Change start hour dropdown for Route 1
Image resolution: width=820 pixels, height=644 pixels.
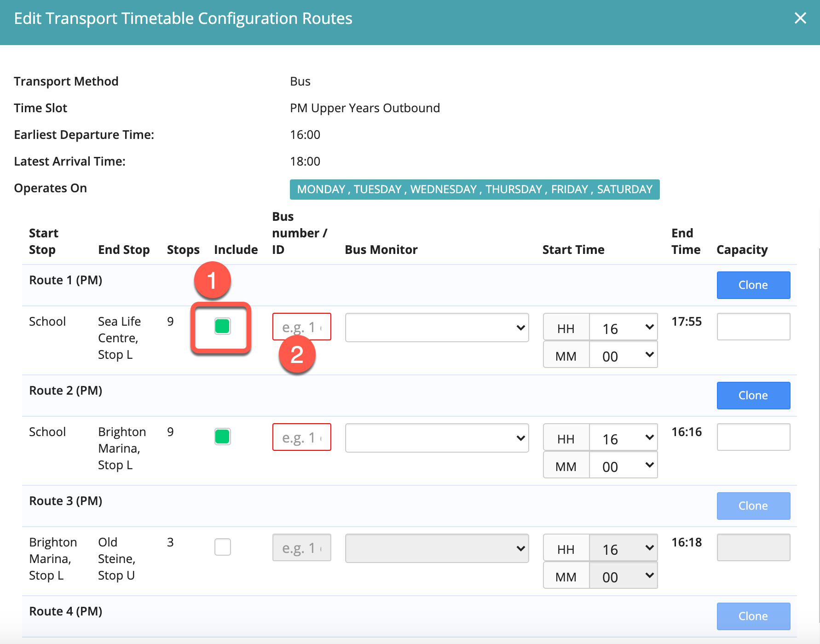623,328
